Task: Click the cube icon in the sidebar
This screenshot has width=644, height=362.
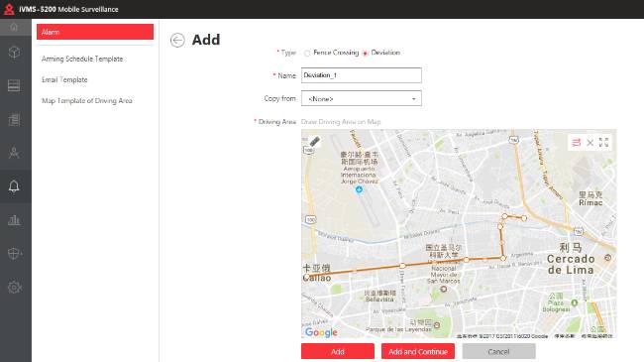Action: (14, 53)
